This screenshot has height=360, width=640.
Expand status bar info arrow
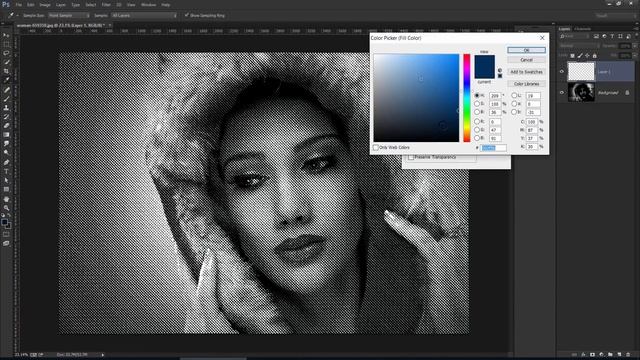pos(102,355)
